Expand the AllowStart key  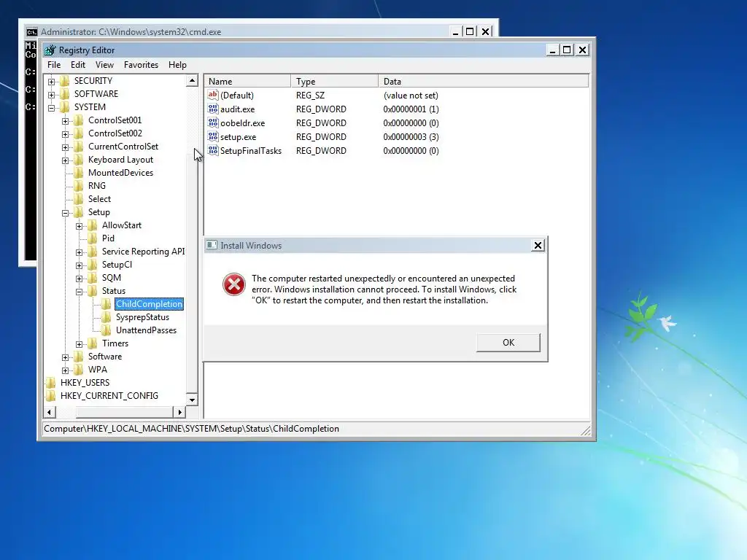(x=79, y=226)
